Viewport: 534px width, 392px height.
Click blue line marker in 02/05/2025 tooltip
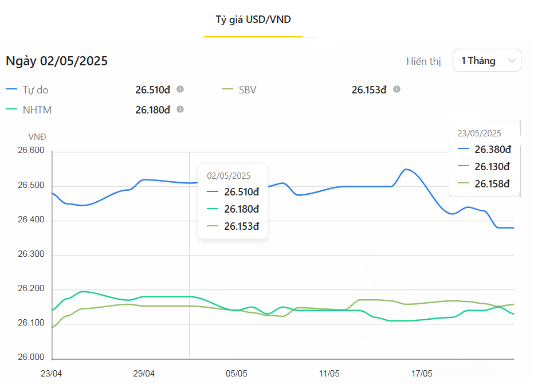[x=213, y=192]
